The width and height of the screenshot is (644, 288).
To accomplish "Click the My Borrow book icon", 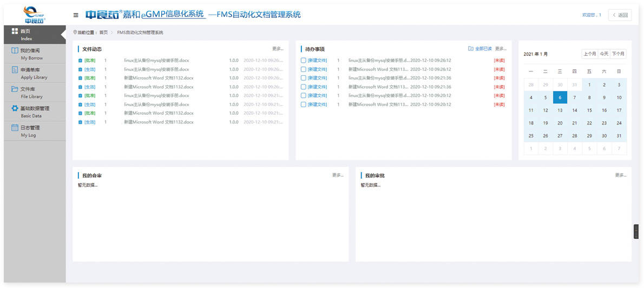I will point(15,50).
